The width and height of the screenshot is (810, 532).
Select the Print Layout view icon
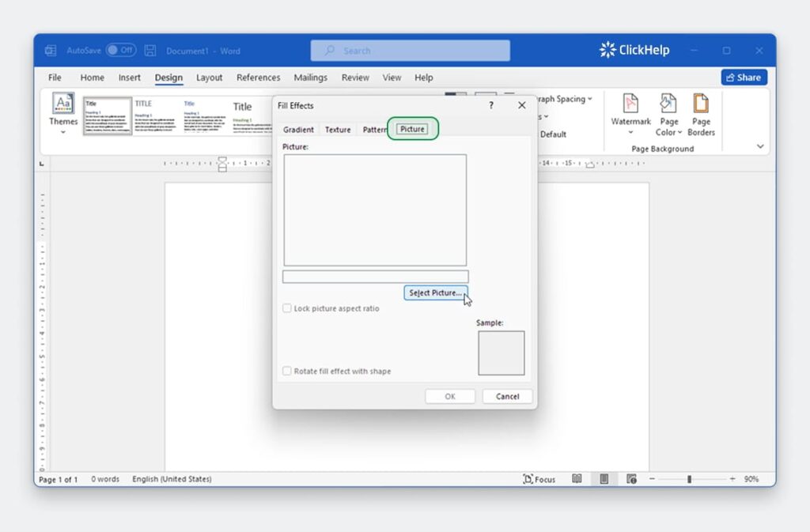click(x=603, y=479)
